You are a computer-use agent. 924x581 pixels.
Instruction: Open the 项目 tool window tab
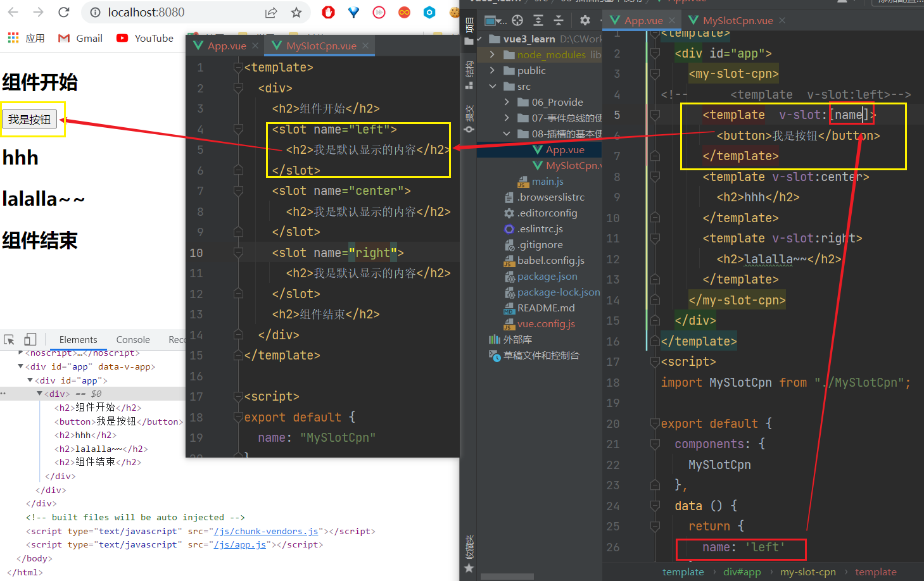pos(469,30)
